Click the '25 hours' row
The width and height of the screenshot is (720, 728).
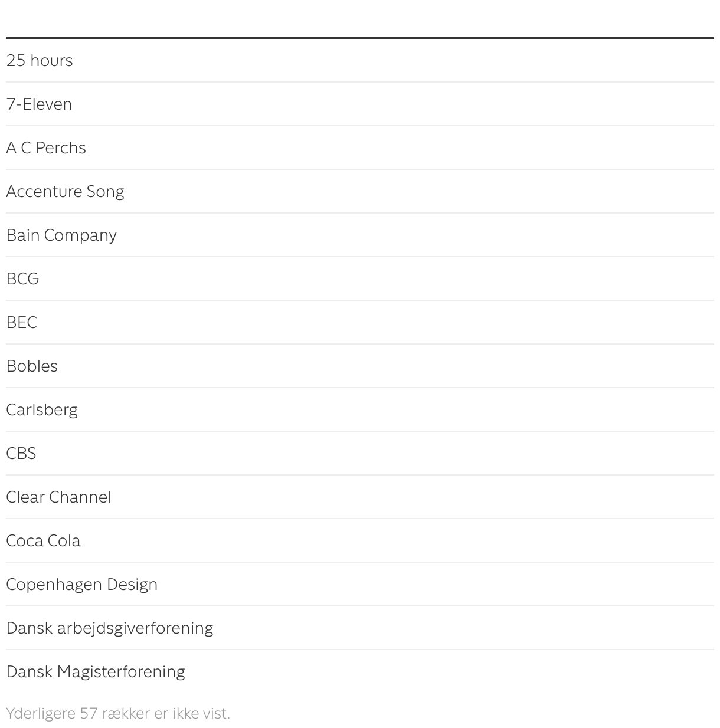tap(40, 60)
